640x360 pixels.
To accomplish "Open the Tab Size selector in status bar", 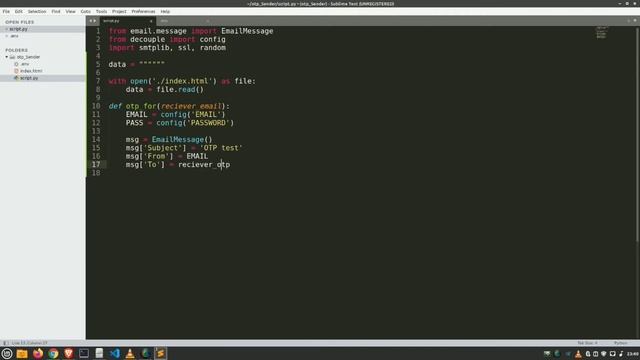I will coord(588,343).
